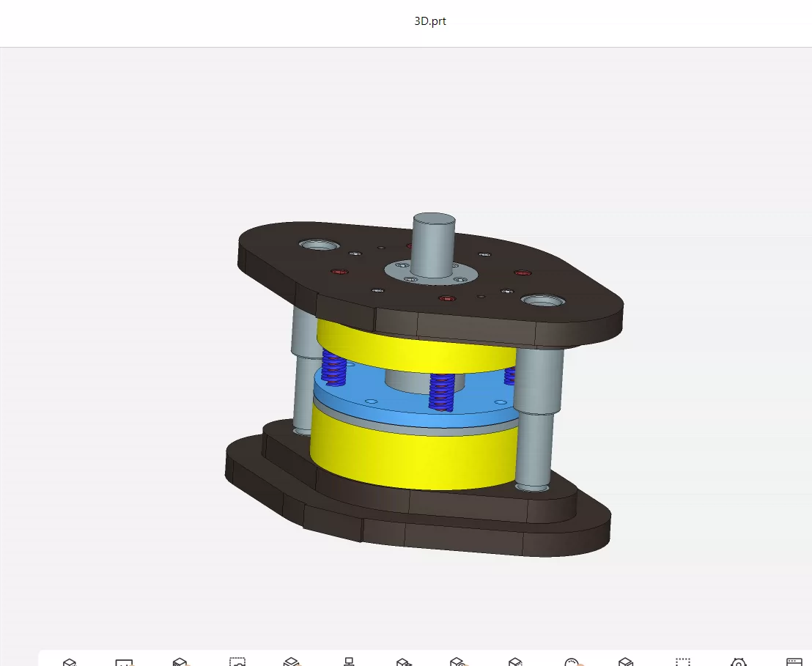Viewport: 812px width, 666px height.
Task: Click the 3D.prt file title
Action: click(430, 21)
